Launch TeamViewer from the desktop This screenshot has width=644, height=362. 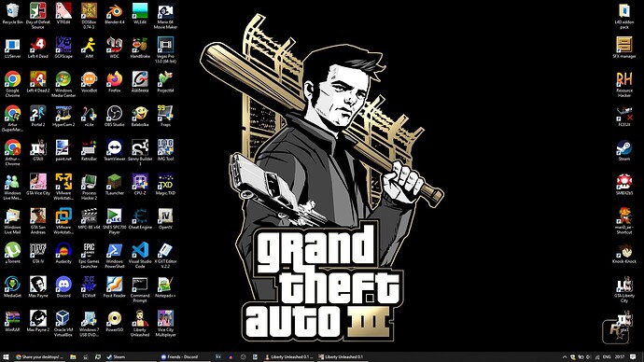(115, 150)
